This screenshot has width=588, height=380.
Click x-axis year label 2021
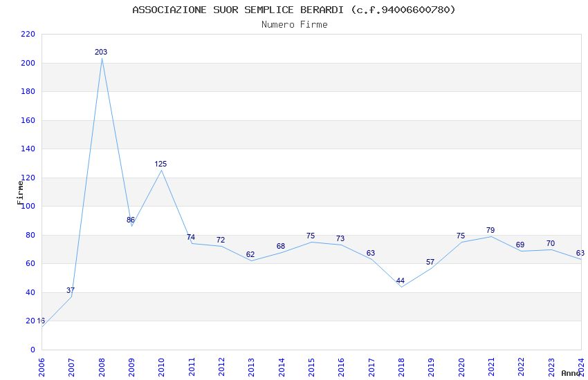[x=492, y=367]
